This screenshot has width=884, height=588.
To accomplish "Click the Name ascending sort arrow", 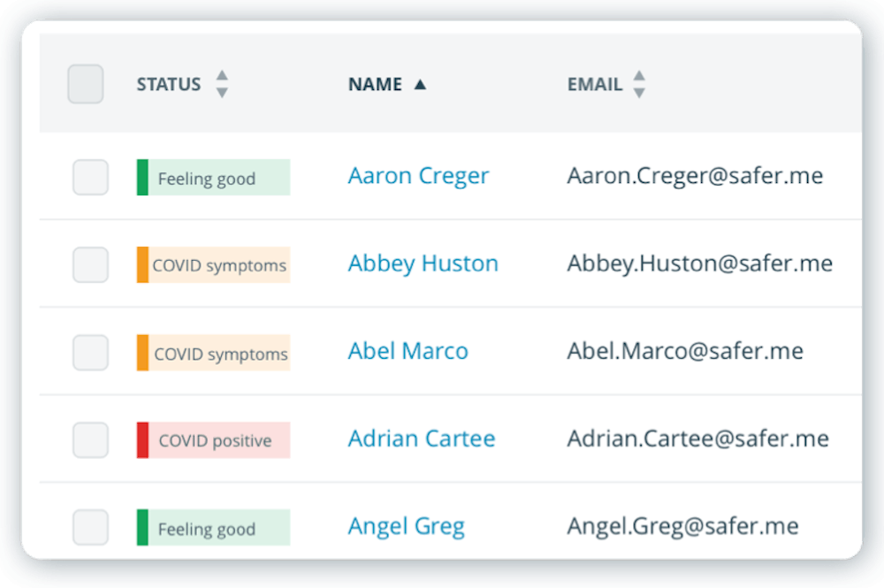I will [x=420, y=85].
